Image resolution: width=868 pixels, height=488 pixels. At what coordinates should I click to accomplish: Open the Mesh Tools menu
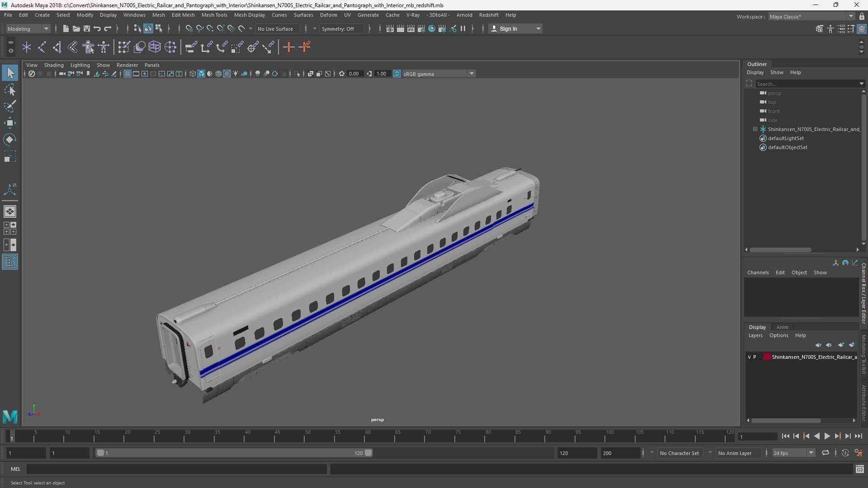(x=214, y=15)
